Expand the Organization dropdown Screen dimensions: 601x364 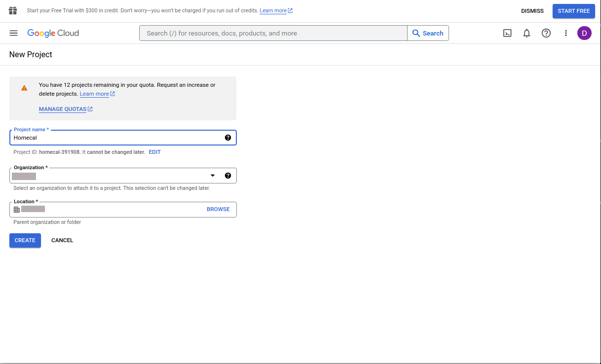(x=213, y=176)
